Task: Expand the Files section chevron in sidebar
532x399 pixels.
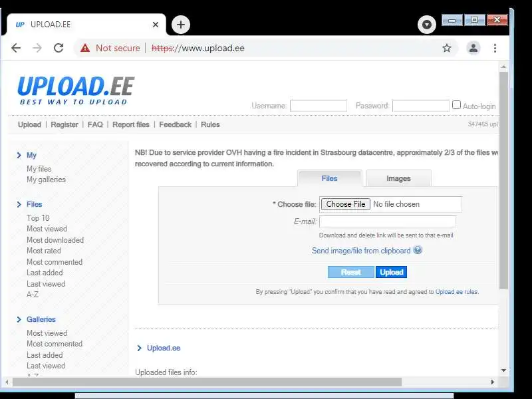Action: pyautogui.click(x=19, y=205)
